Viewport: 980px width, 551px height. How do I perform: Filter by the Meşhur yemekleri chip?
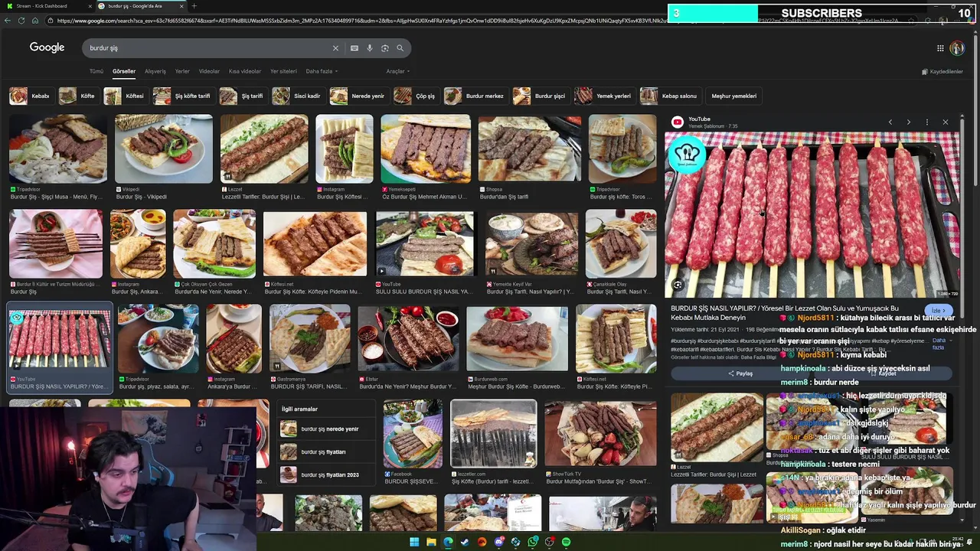coord(733,96)
